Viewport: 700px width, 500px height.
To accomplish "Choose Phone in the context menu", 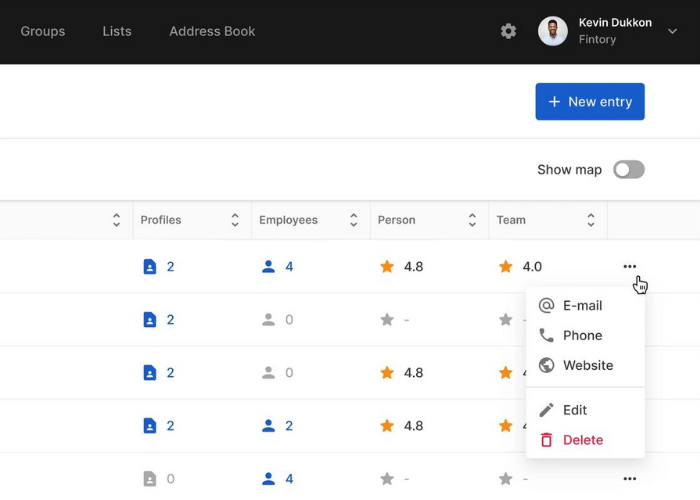I will coord(582,336).
